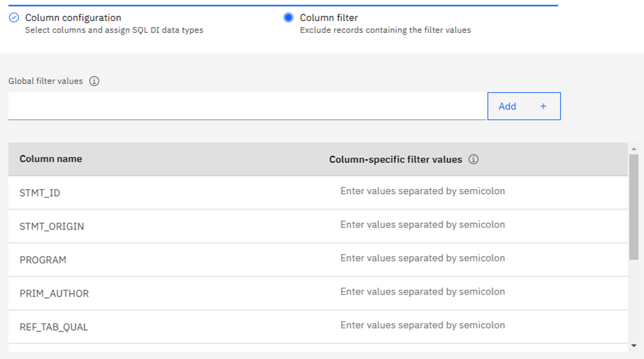The height and width of the screenshot is (359, 644).
Task: Select the PROGRAM column name cell
Action: coord(43,260)
